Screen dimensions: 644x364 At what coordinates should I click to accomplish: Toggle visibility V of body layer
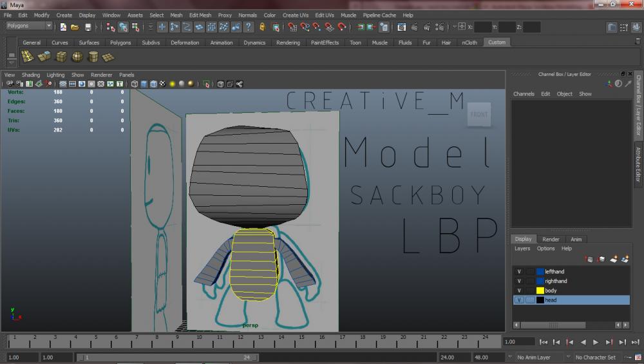(x=519, y=291)
